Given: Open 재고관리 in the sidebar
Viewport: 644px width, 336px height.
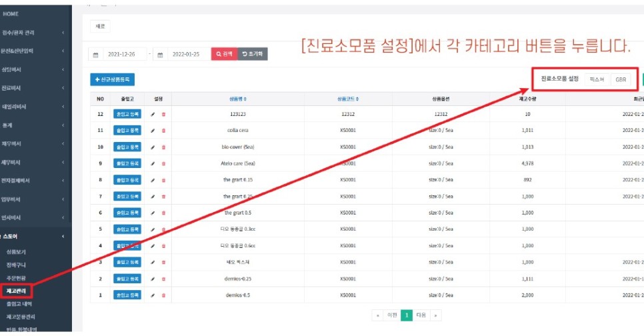Looking at the screenshot, I should [x=15, y=291].
